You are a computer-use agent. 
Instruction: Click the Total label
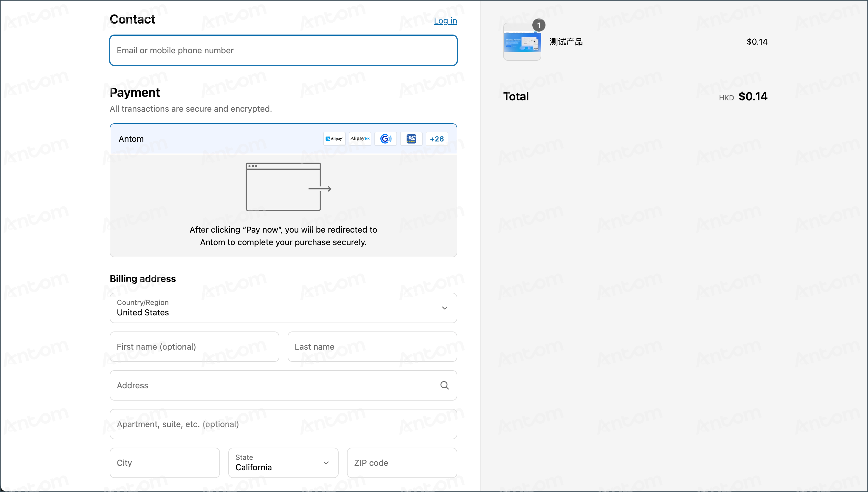tap(516, 96)
